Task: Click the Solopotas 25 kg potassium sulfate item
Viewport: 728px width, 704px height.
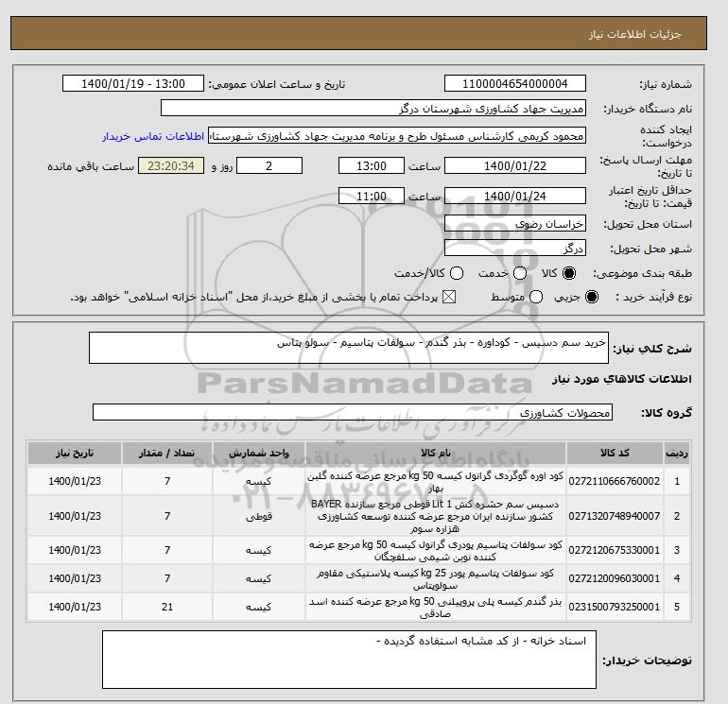Action: (x=436, y=578)
